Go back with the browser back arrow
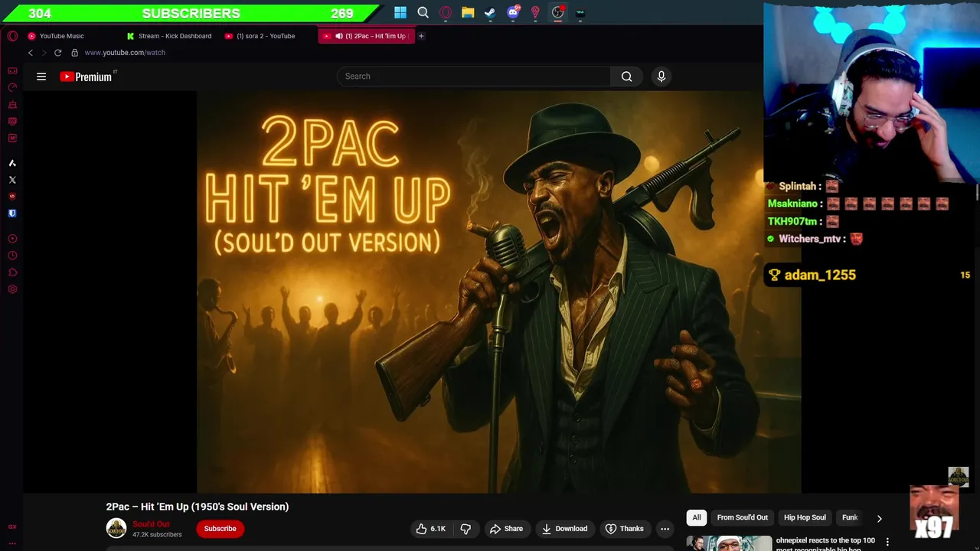The height and width of the screenshot is (551, 980). click(x=31, y=53)
